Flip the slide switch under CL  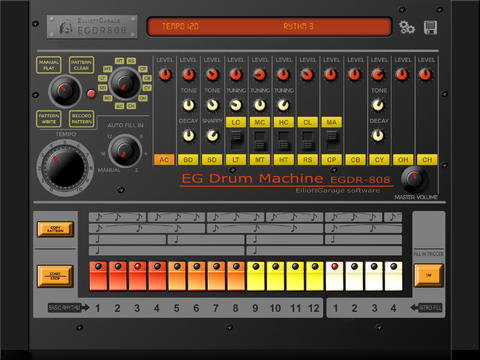pos(307,141)
